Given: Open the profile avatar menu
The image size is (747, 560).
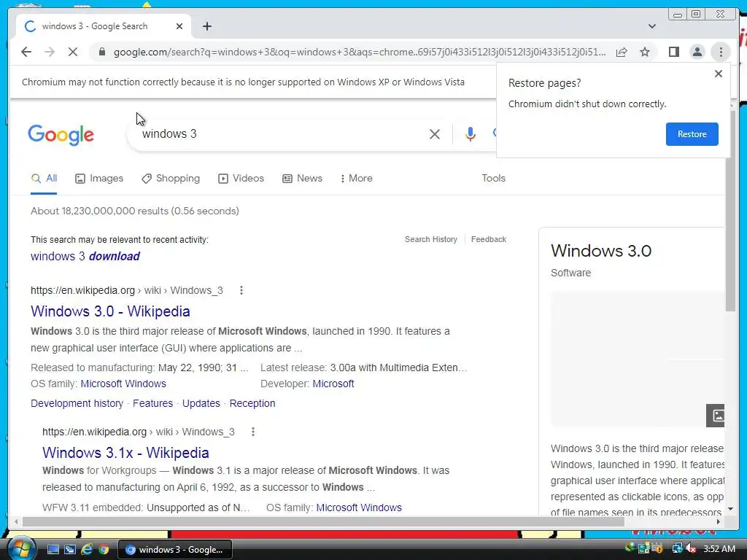Looking at the screenshot, I should tap(697, 52).
